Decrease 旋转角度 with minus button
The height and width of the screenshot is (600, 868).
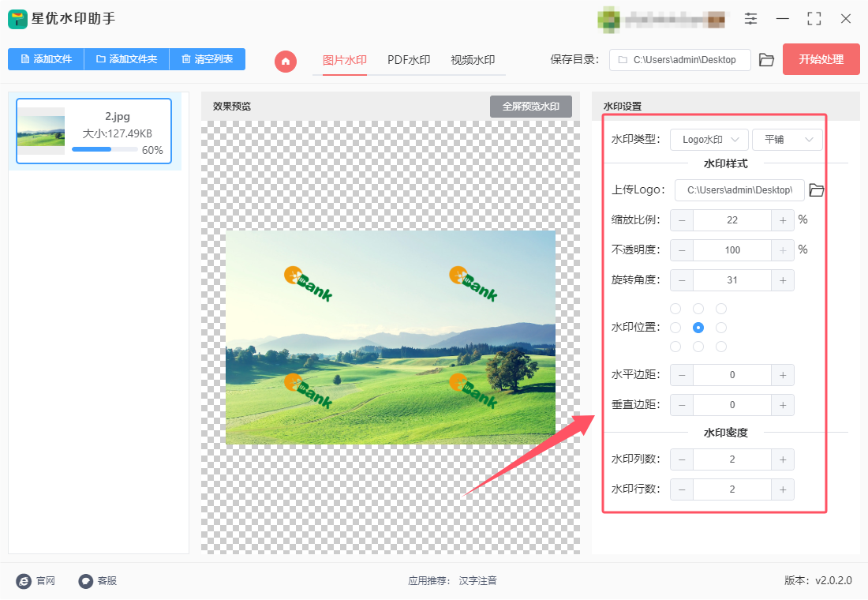682,280
